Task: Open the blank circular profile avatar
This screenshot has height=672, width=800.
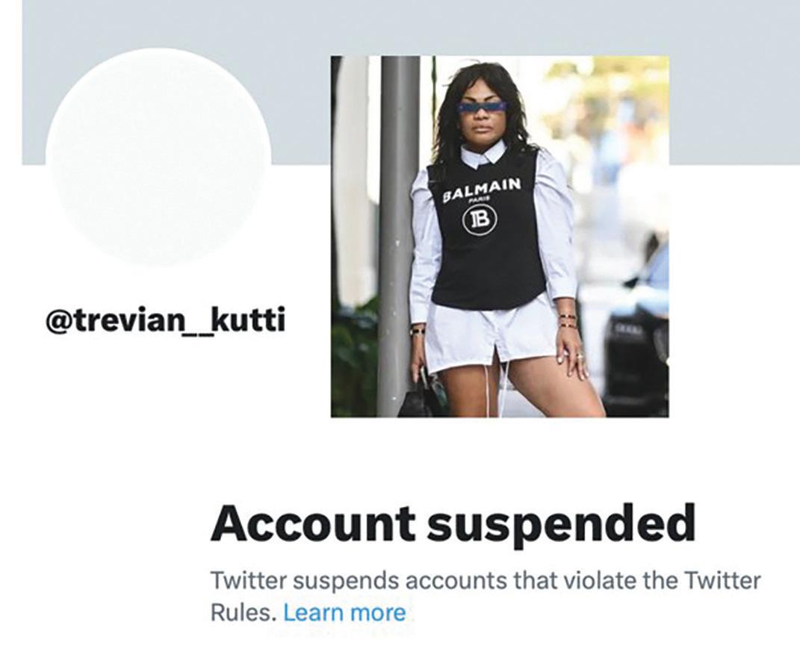Action: click(158, 158)
